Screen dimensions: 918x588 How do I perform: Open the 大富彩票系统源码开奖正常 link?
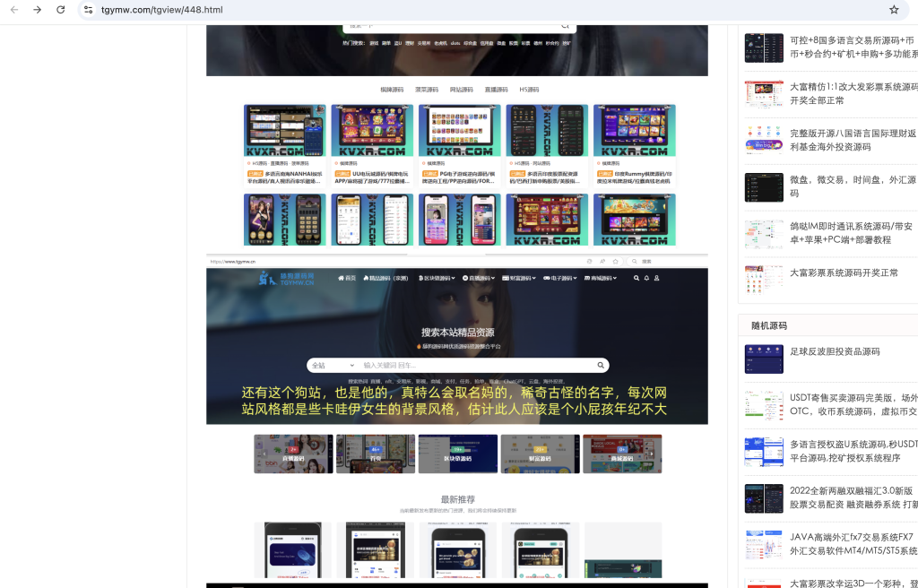point(844,272)
